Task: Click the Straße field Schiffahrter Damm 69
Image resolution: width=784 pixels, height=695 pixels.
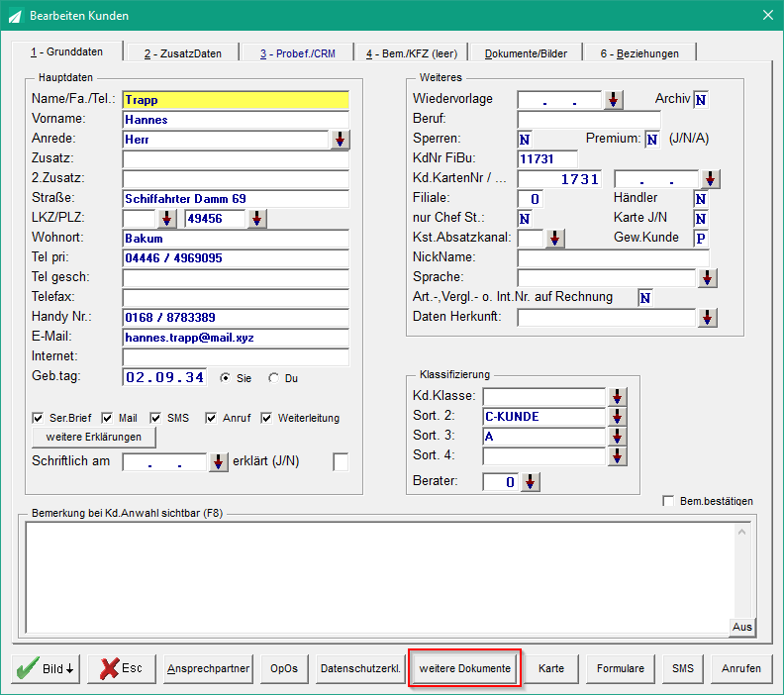Action: 236,199
